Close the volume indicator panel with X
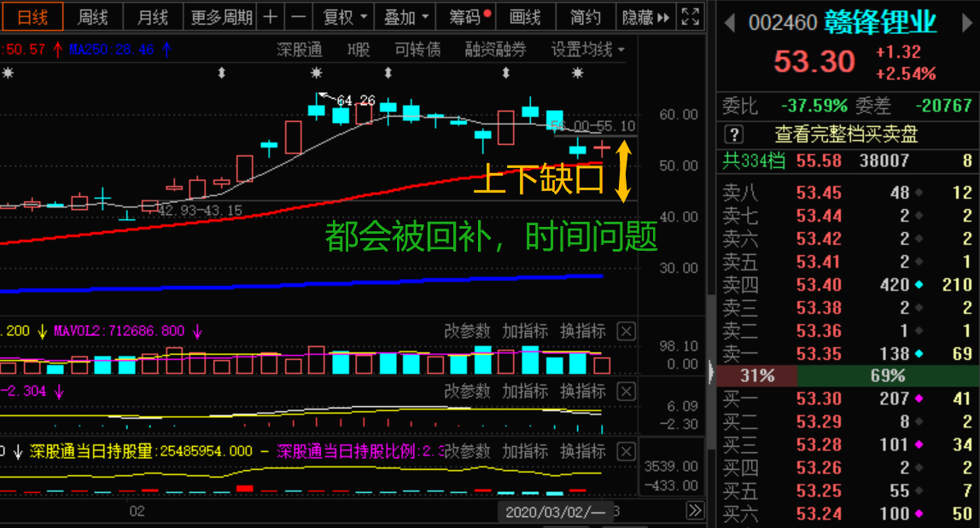The image size is (980, 528). [625, 331]
